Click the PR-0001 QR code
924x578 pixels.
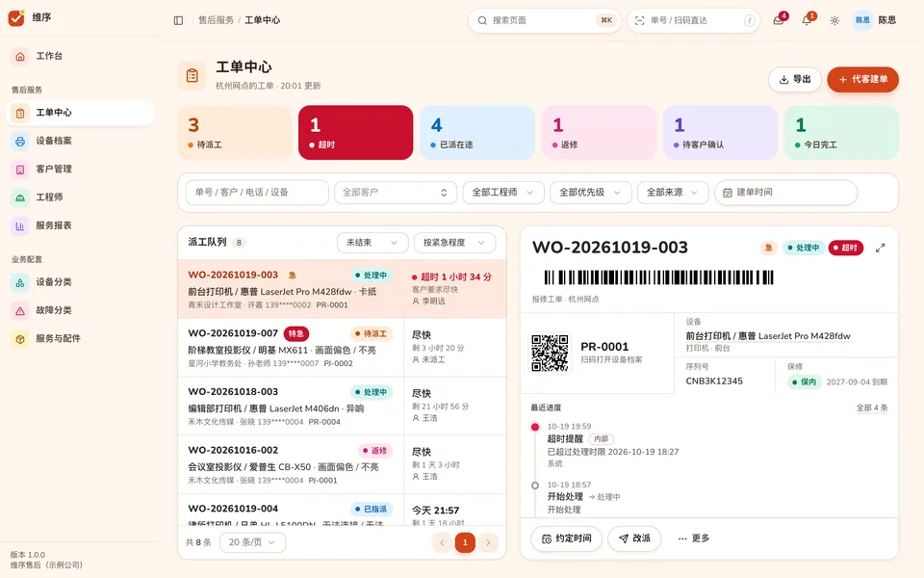(550, 354)
